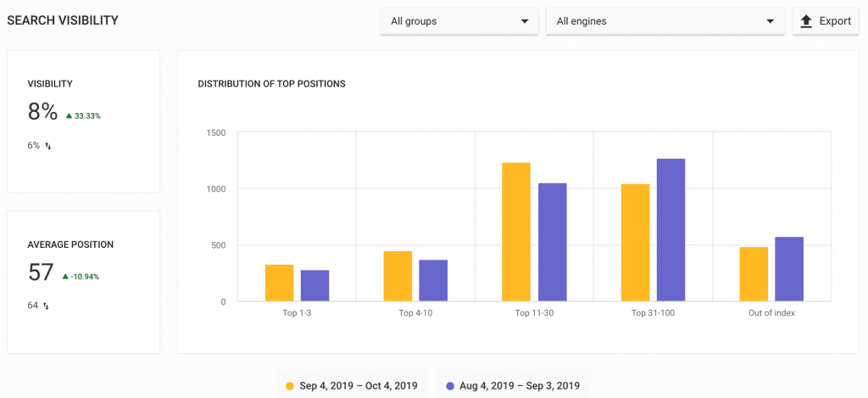
Task: Click the Top 11-30 axis label
Action: pyautogui.click(x=534, y=312)
